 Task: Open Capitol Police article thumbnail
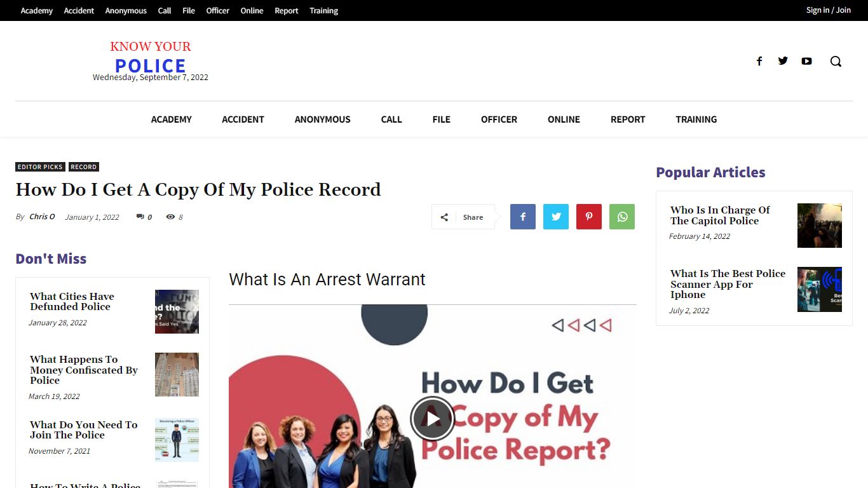820,226
